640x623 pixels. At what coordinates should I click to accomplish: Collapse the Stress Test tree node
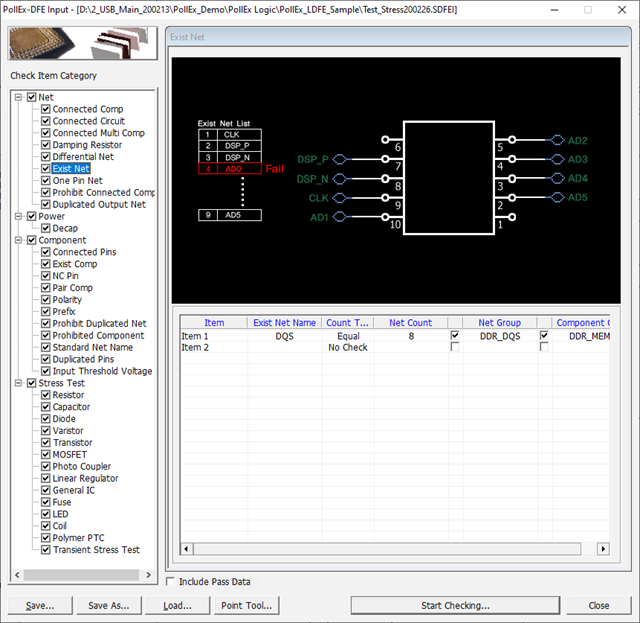18,383
